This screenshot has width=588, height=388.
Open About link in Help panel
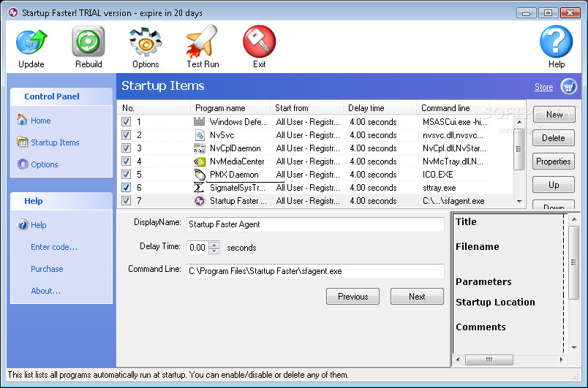(46, 291)
